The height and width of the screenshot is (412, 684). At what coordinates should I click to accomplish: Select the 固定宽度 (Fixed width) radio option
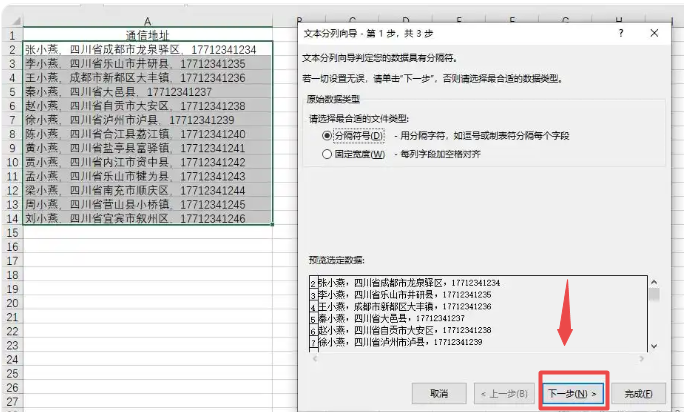click(x=327, y=154)
